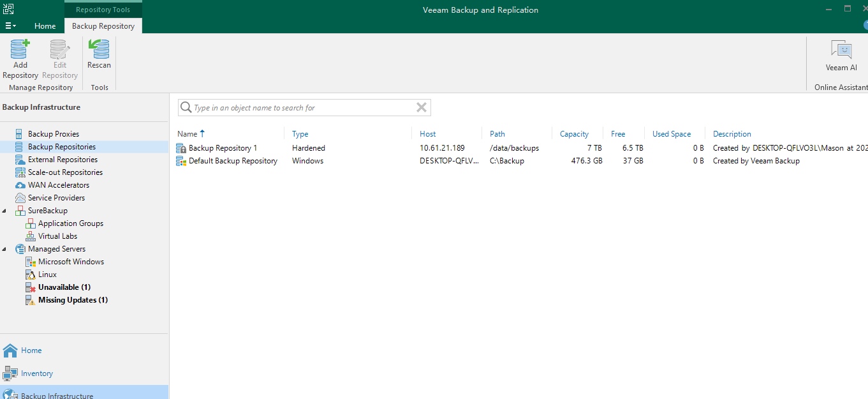Sort by the Description column header
The height and width of the screenshot is (399, 868).
(x=732, y=134)
